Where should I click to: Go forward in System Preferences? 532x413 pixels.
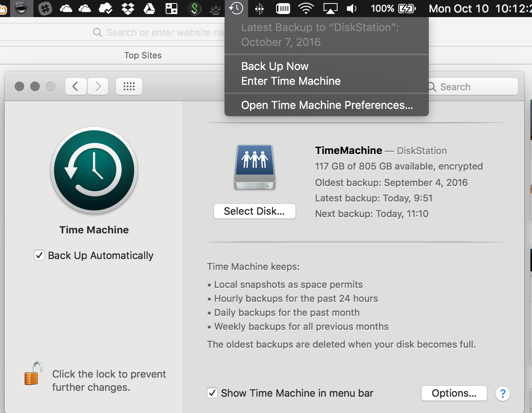point(98,86)
